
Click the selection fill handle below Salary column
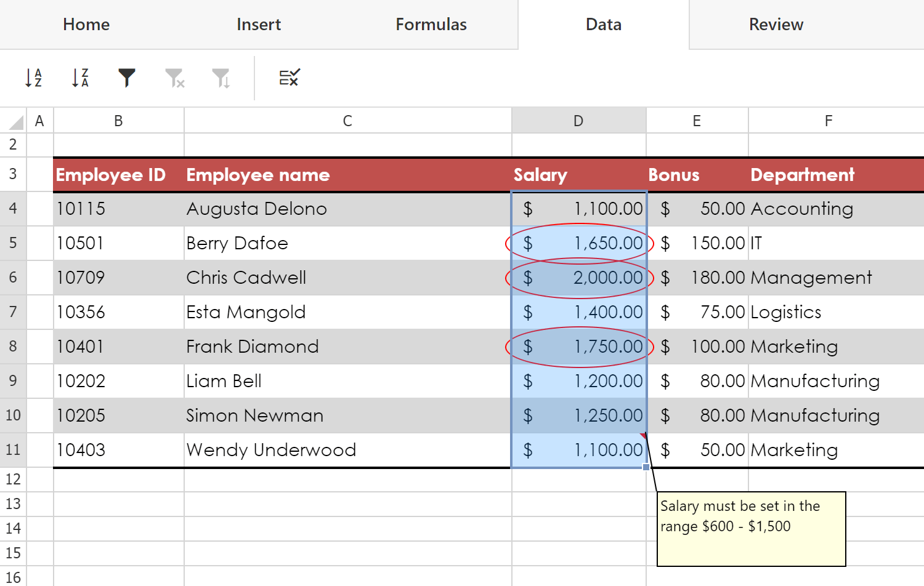point(646,467)
